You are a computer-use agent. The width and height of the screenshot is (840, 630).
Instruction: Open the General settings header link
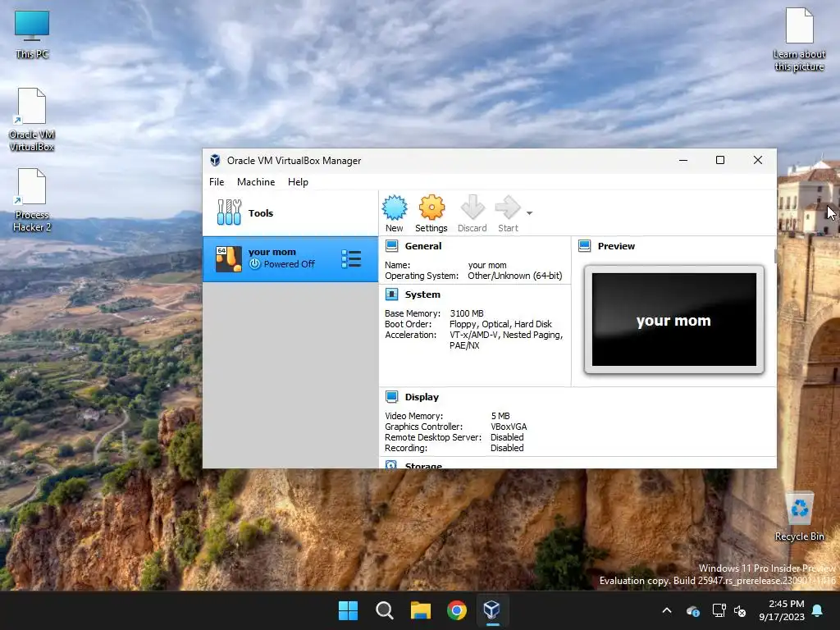423,246
